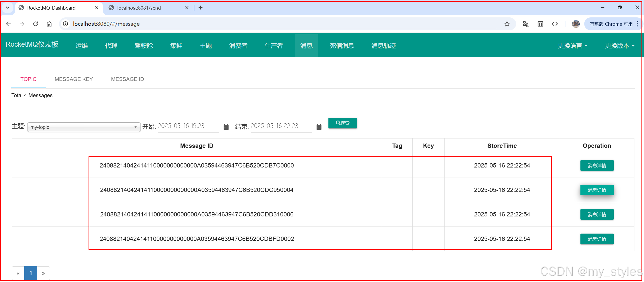The width and height of the screenshot is (644, 282).
Task: Click the start time input field
Action: coord(188,126)
